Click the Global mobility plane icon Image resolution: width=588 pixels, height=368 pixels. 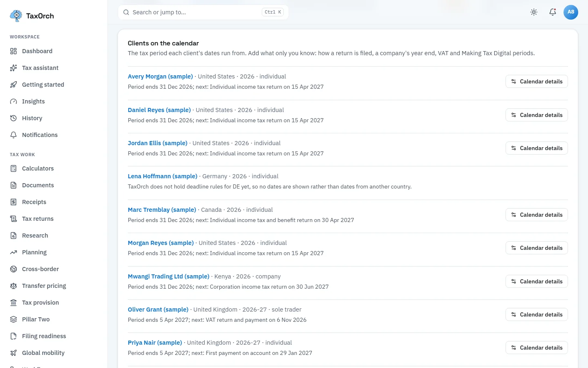tap(13, 353)
